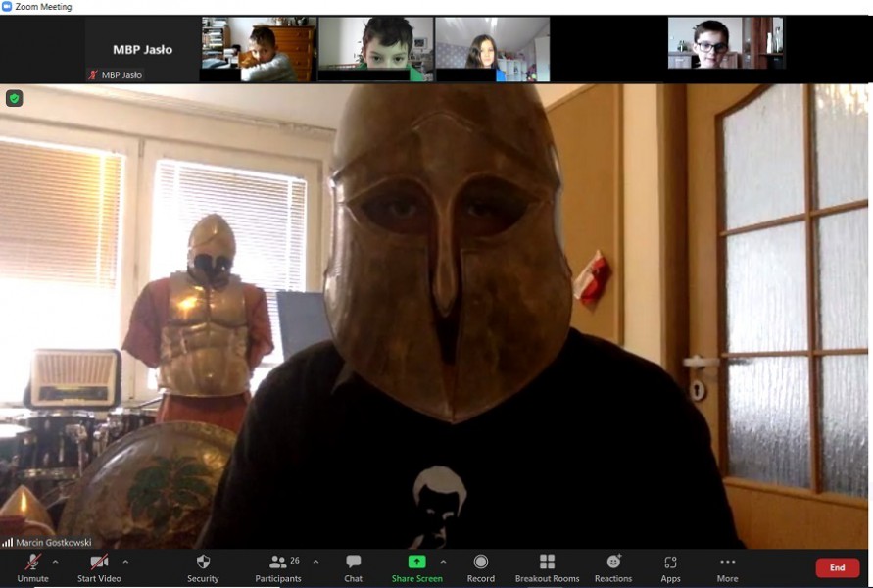Select thumbnail of boy leaning on table

point(259,50)
